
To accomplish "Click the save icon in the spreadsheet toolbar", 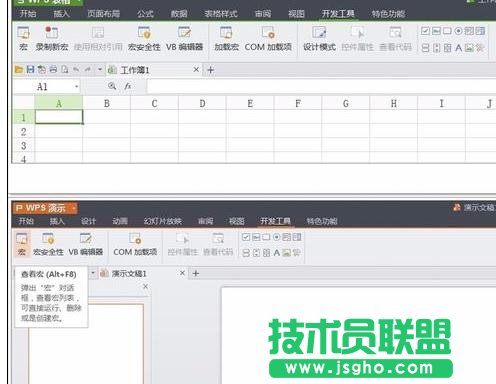I will click(x=30, y=69).
